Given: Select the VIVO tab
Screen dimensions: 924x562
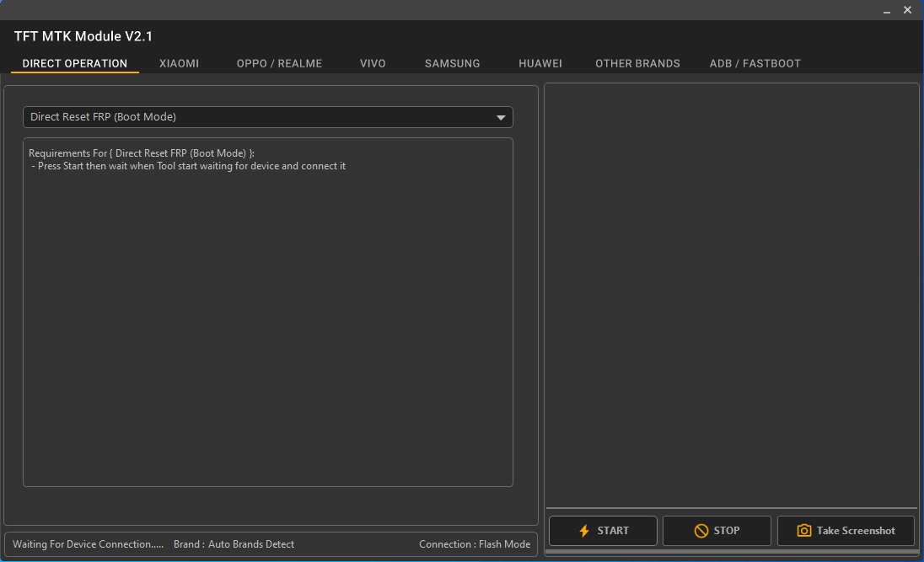Looking at the screenshot, I should pyautogui.click(x=373, y=63).
